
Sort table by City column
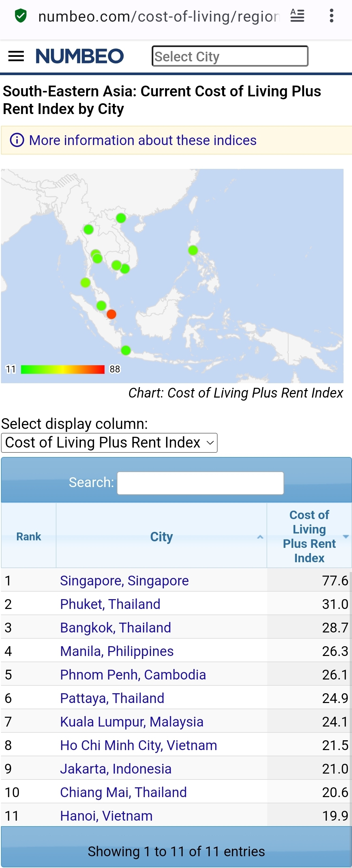click(x=161, y=536)
